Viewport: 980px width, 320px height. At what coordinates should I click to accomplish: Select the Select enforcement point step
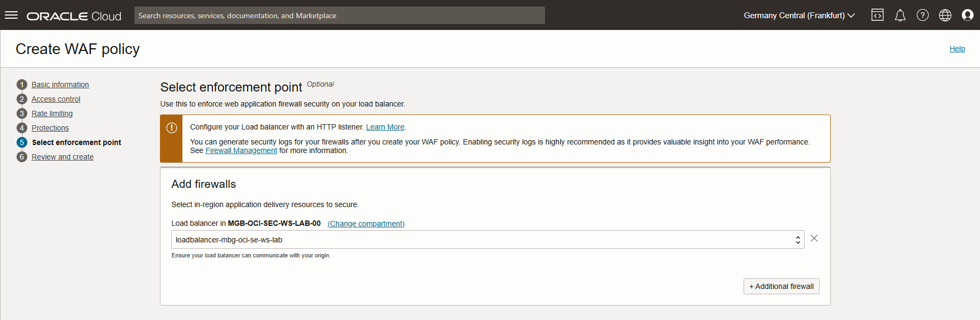pyautogui.click(x=76, y=142)
